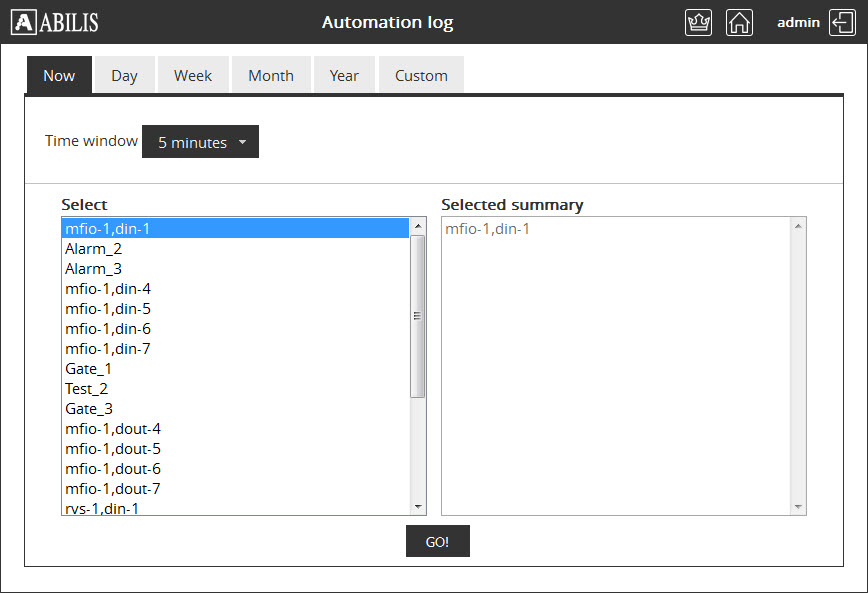Click the logout icon next to admin

(842, 23)
